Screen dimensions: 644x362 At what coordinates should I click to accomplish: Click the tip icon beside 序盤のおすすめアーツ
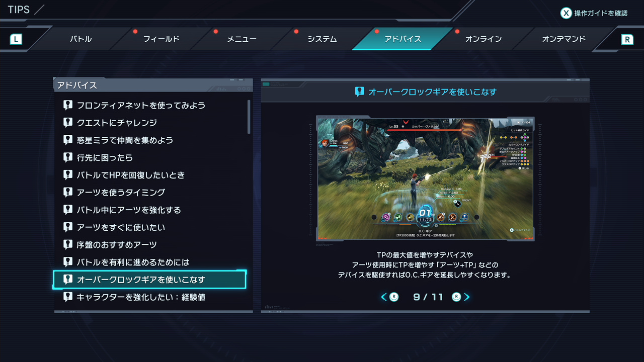pos(68,245)
